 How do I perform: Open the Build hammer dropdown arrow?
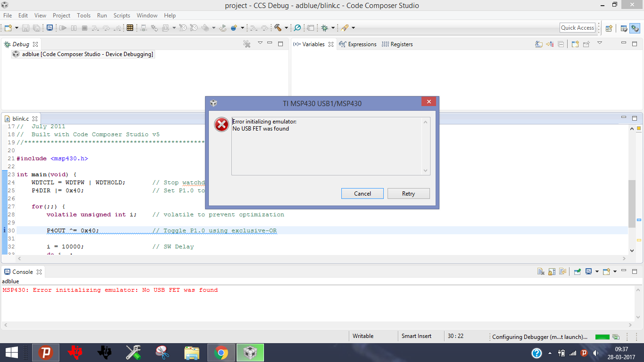point(286,28)
